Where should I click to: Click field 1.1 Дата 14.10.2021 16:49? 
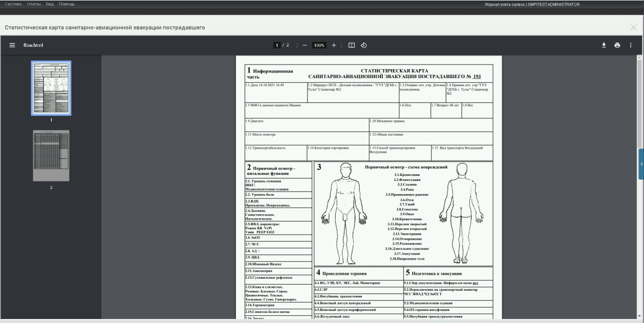tap(276, 93)
